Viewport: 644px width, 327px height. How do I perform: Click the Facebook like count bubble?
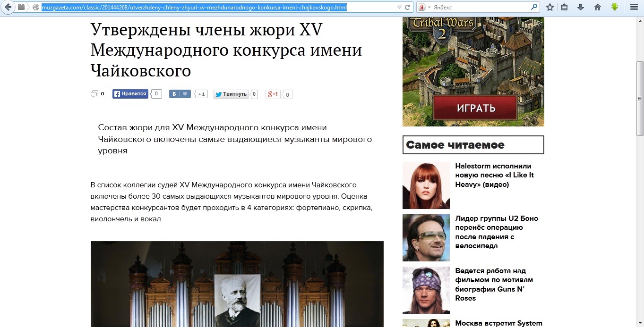pos(157,94)
